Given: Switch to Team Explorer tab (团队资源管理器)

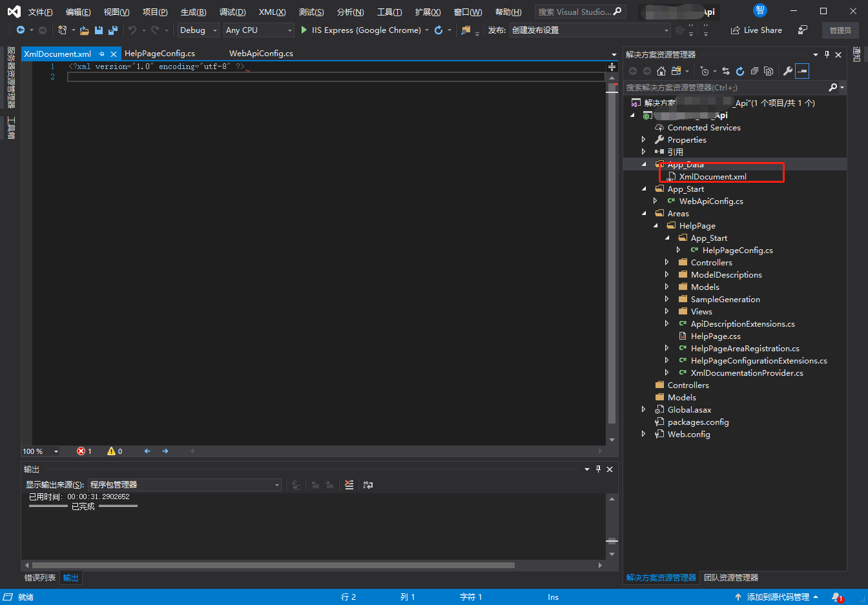Looking at the screenshot, I should point(731,578).
